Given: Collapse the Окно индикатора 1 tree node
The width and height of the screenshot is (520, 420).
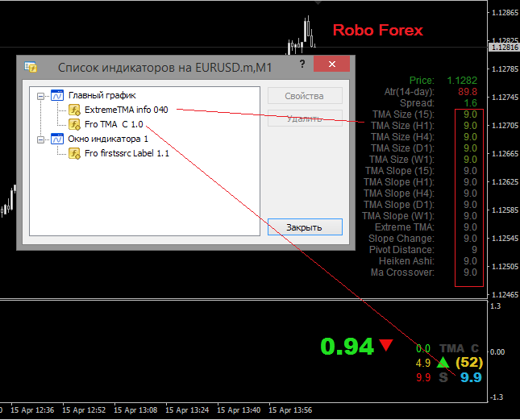Looking at the screenshot, I should point(40,140).
